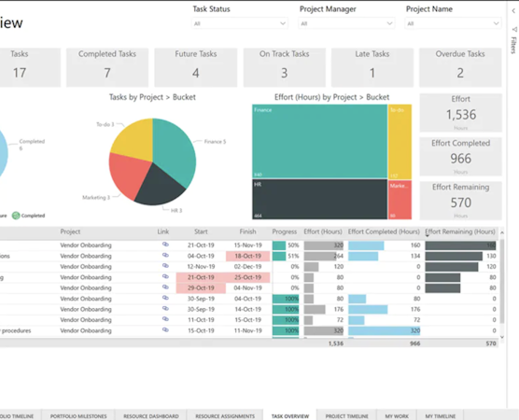Viewport: 519px width, 420px height.
Task: Select the Overdue Tasks card
Action: coord(460,67)
